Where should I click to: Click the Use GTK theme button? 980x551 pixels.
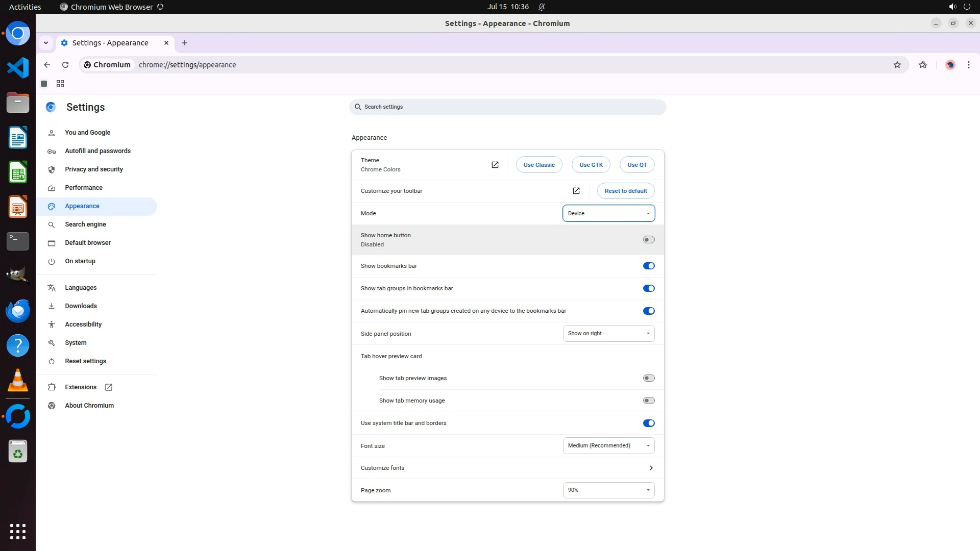pos(591,165)
